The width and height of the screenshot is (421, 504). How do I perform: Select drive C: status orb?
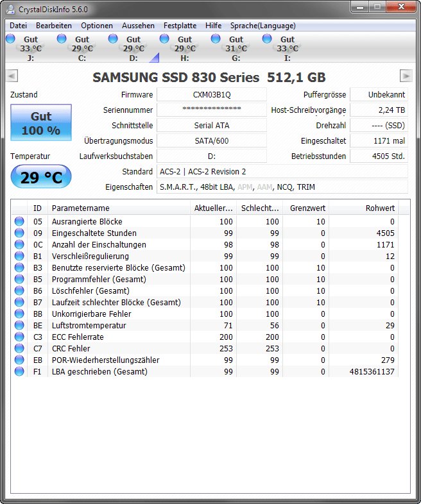pyautogui.click(x=62, y=38)
